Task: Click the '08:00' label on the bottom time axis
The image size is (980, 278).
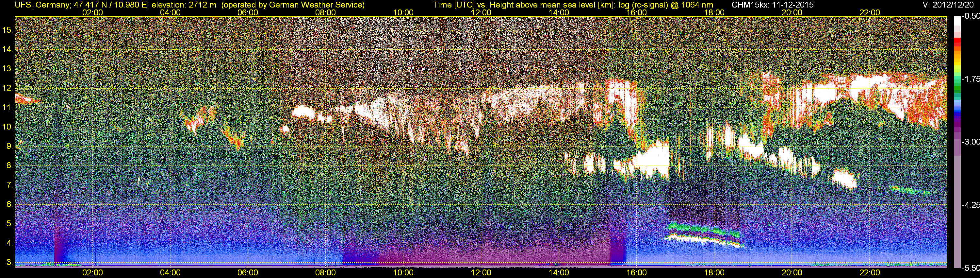Action: click(326, 273)
